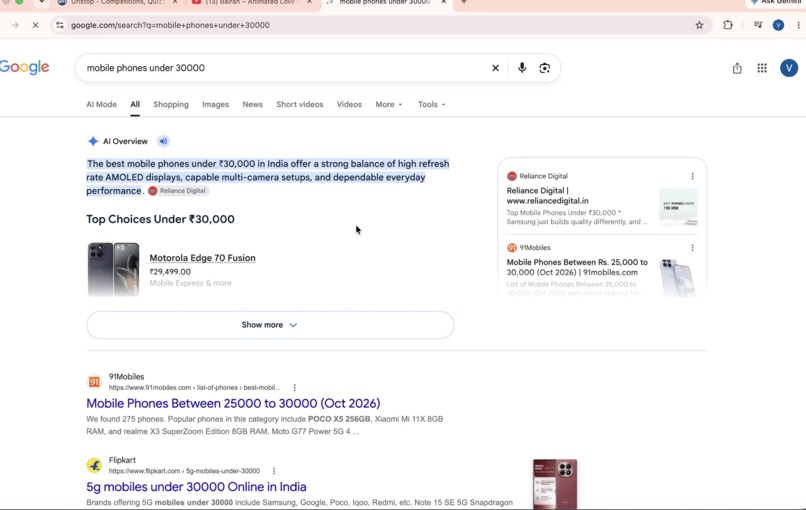The image size is (806, 510).
Task: Open Mobile Phones Between 25000 to 30000 result
Action: pyautogui.click(x=233, y=404)
